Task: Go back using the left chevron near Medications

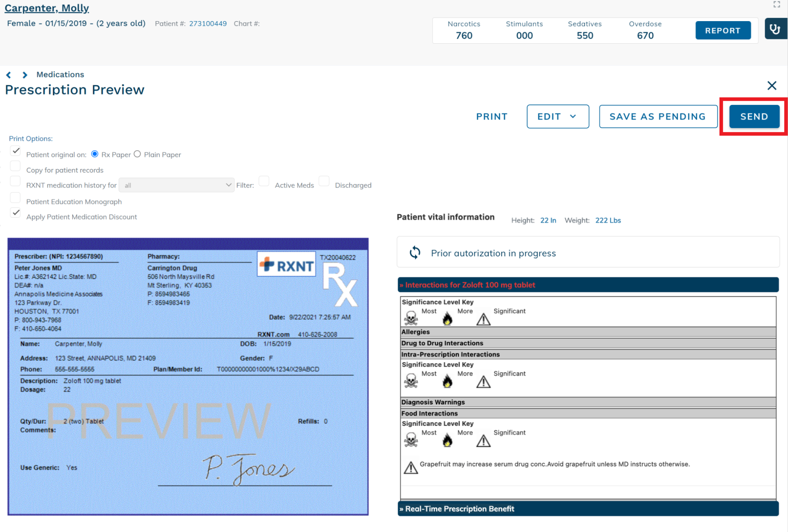Action: pyautogui.click(x=8, y=75)
